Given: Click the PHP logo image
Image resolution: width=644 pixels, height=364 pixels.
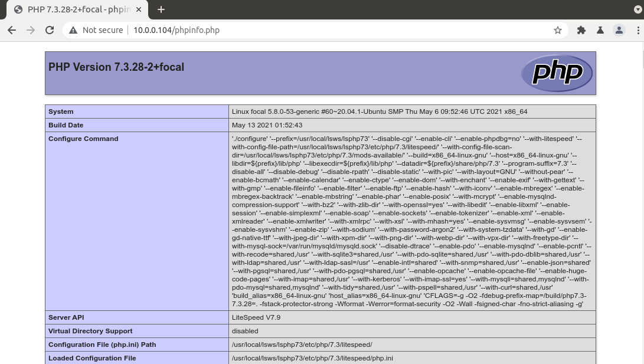Looking at the screenshot, I should pos(556,73).
